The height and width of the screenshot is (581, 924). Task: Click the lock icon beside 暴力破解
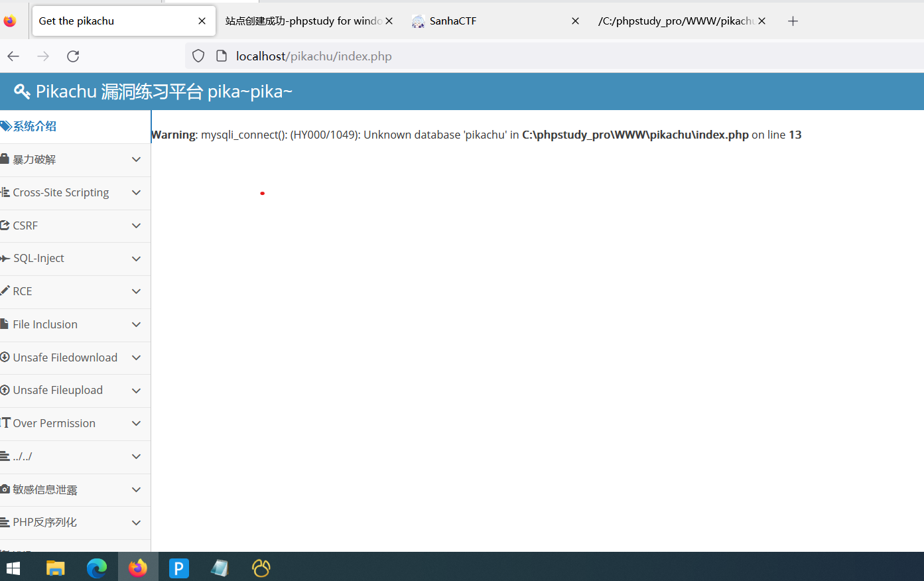[x=5, y=159]
